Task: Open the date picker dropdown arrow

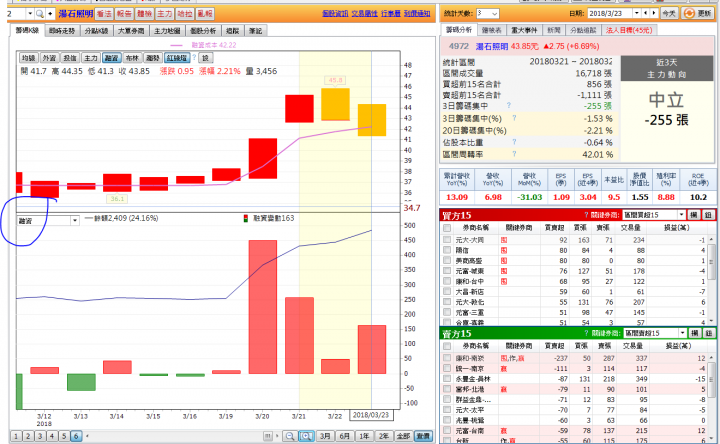Action: 636,13
